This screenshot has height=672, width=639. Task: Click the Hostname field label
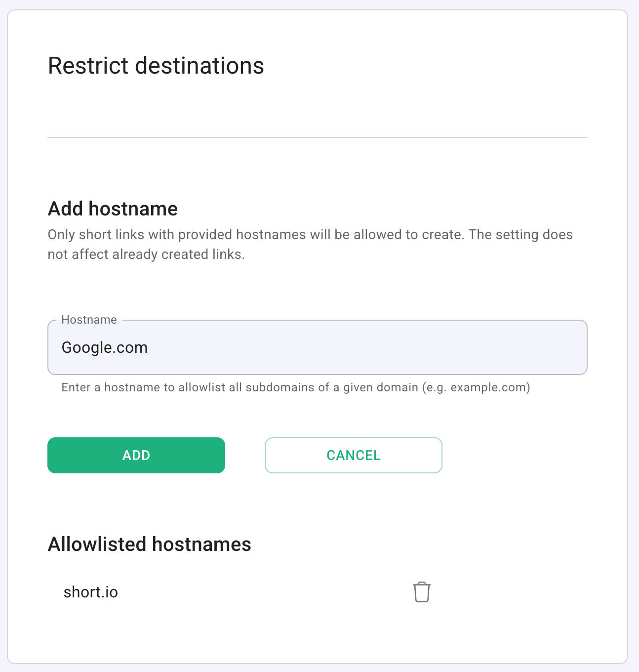pyautogui.click(x=88, y=320)
